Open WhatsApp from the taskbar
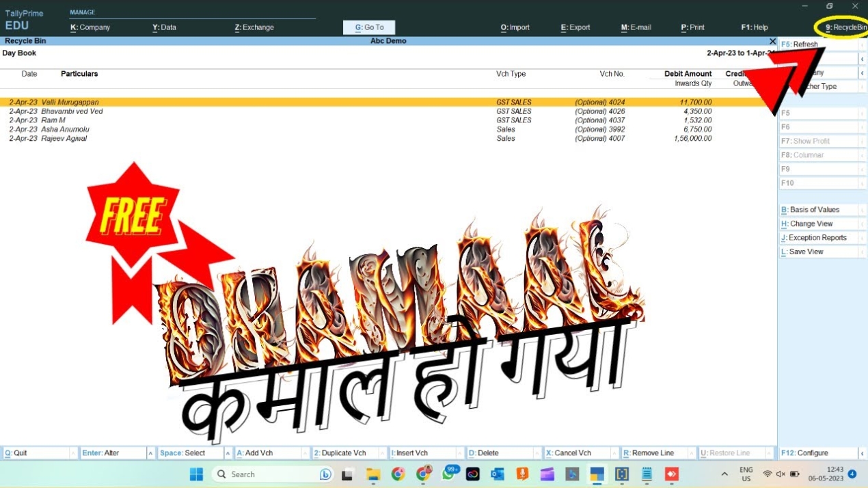 pyautogui.click(x=449, y=474)
